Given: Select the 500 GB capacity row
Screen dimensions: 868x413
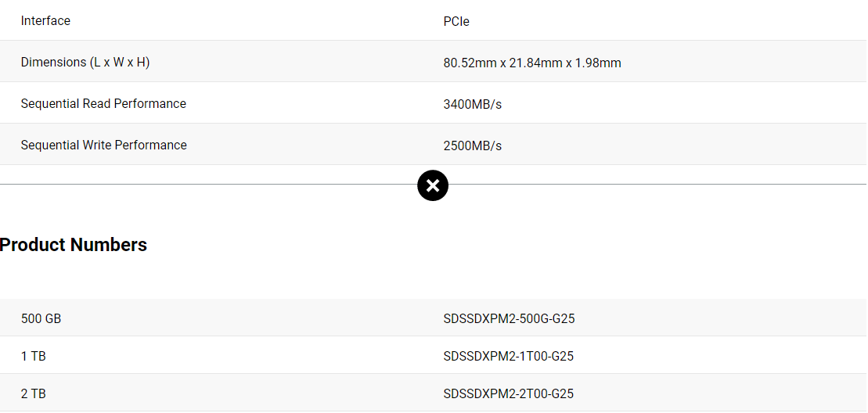Looking at the screenshot, I should 41,319.
